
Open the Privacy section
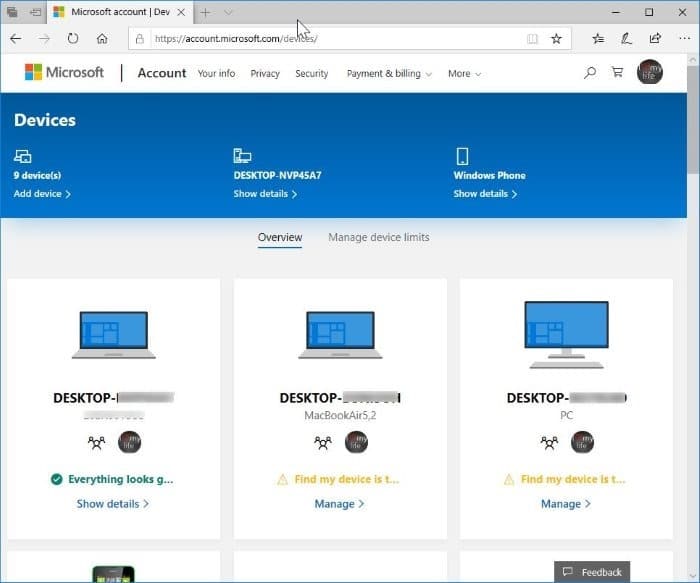[x=265, y=74]
